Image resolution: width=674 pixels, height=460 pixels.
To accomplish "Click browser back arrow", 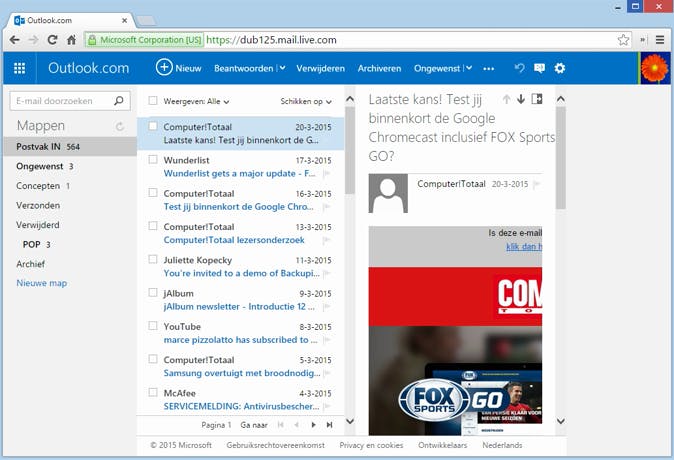I will 14,40.
